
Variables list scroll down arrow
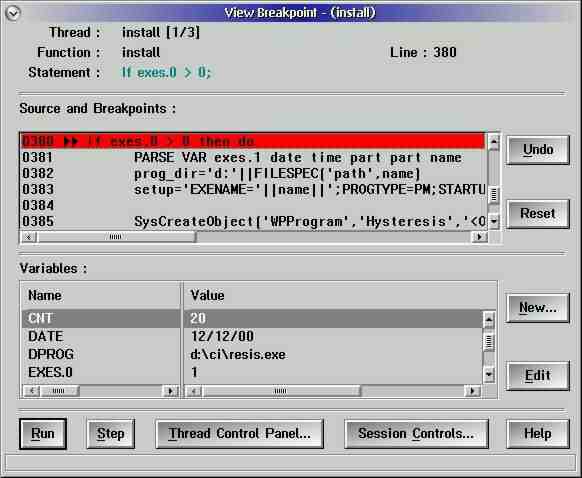[x=489, y=374]
